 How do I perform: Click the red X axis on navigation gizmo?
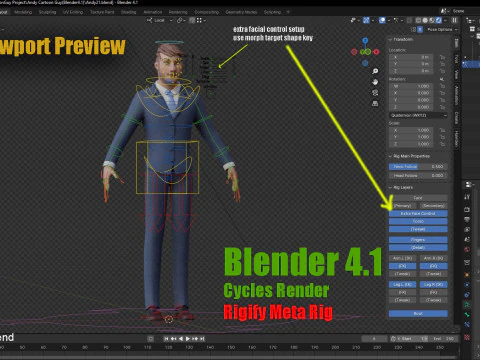[x=376, y=52]
